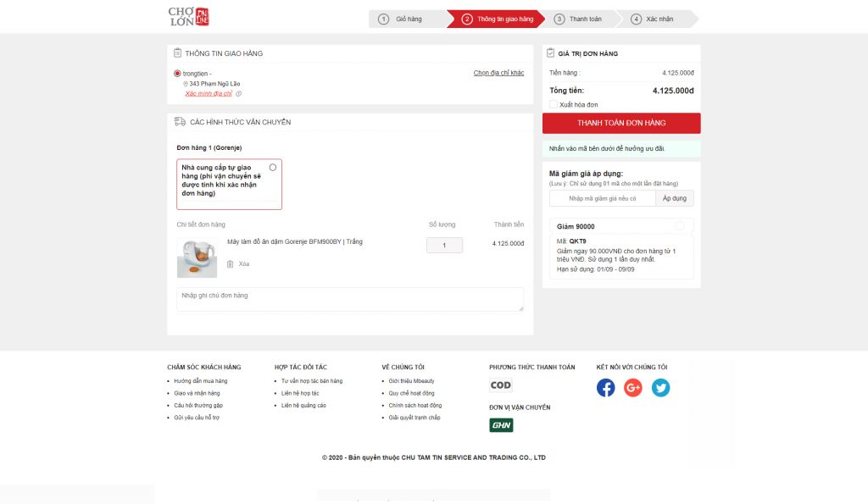Open the Facebook social link
The image size is (868, 504).
605,388
